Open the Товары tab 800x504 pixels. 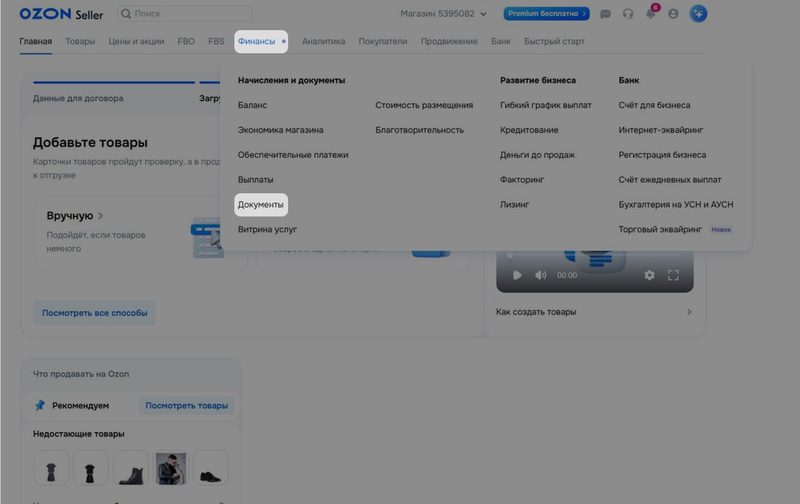coord(80,41)
